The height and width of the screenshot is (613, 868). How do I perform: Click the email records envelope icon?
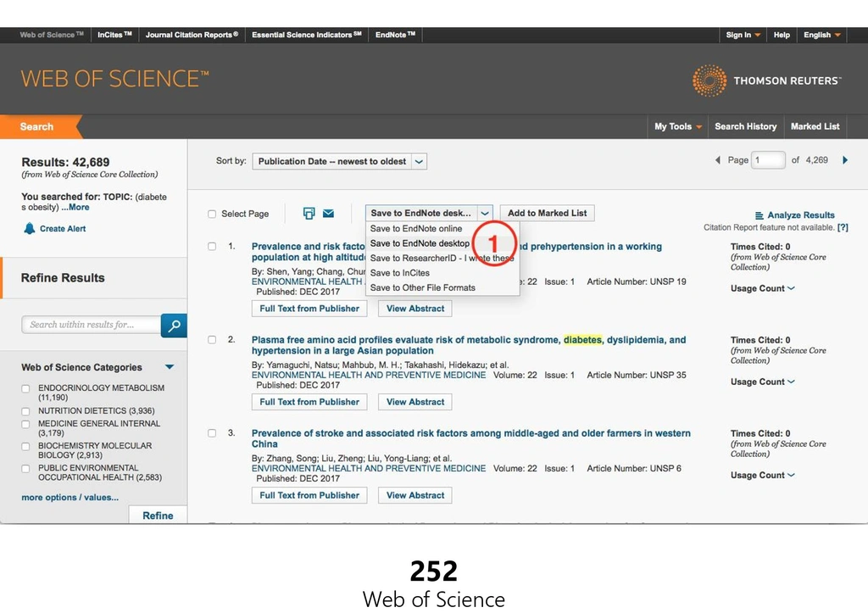[328, 213]
